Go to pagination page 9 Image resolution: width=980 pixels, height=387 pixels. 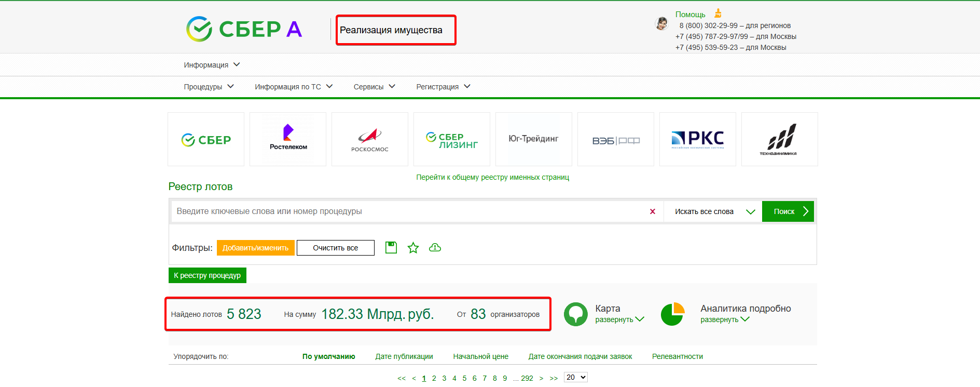click(505, 378)
